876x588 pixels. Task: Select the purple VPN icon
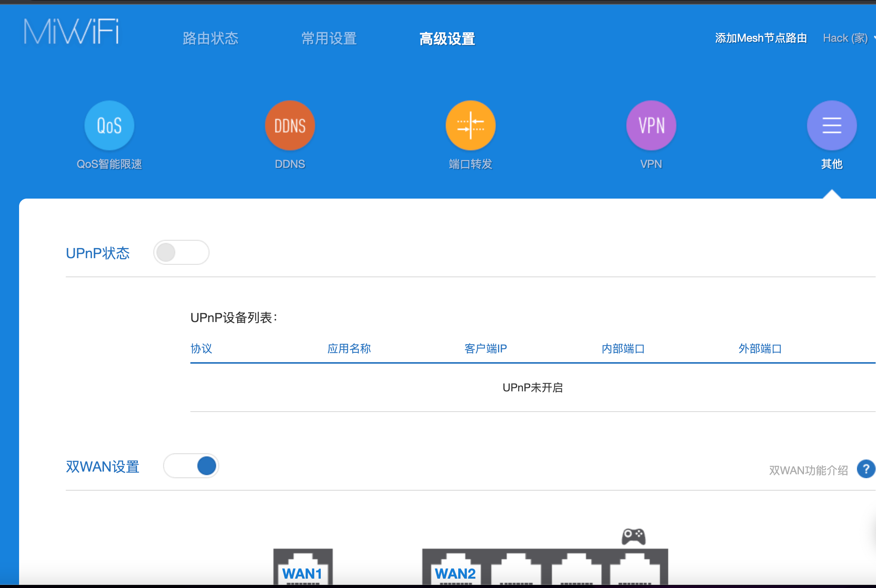tap(651, 125)
